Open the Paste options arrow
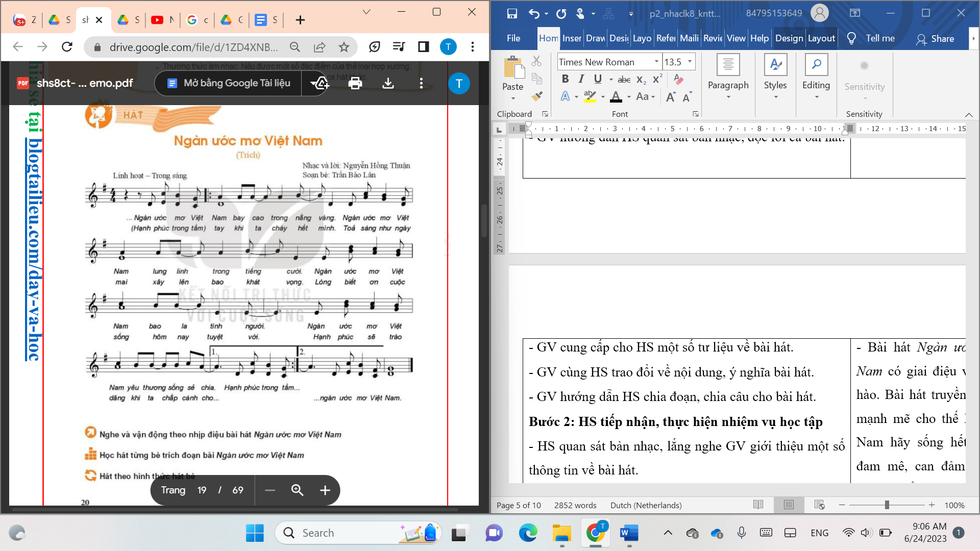This screenshot has width=980, height=551. (513, 98)
